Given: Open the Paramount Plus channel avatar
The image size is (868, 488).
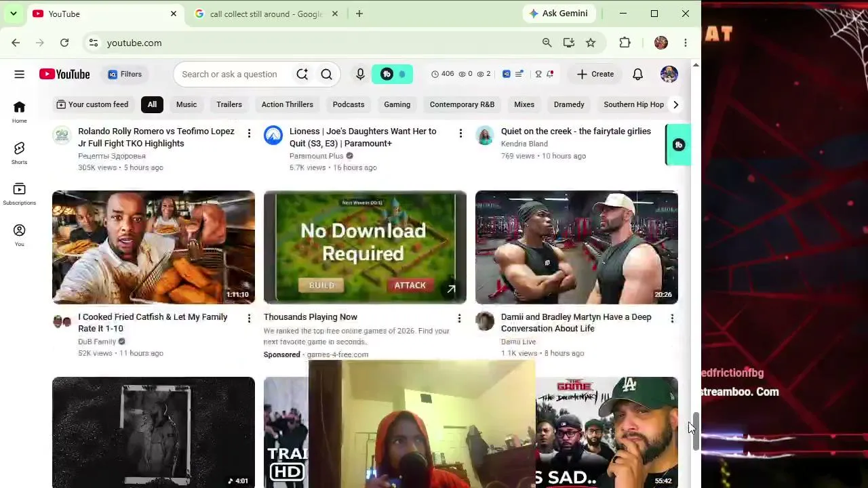Looking at the screenshot, I should 273,136.
